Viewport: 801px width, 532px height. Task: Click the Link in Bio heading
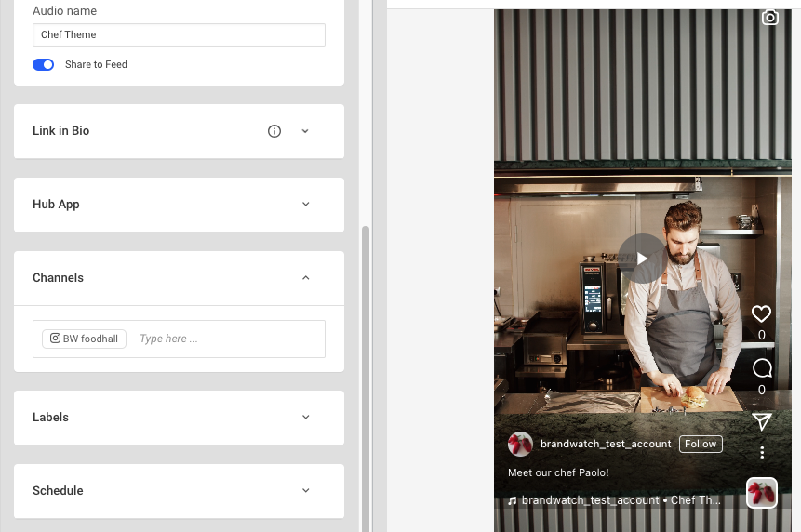tap(60, 131)
